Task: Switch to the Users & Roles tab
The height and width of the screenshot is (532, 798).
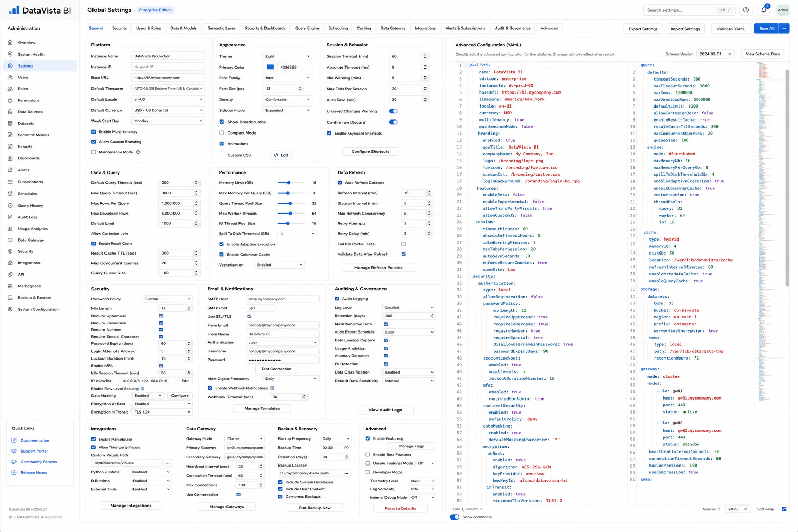Action: pyautogui.click(x=149, y=28)
